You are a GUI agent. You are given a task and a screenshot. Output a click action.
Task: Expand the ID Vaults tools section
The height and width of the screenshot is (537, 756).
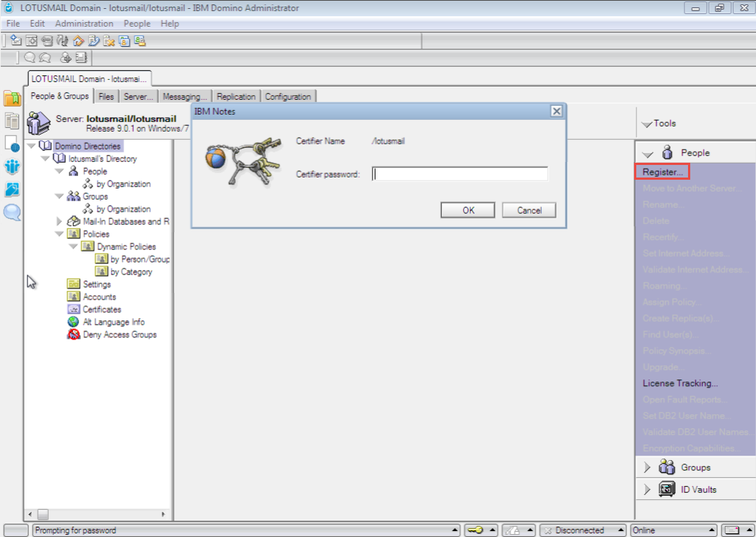pos(647,489)
